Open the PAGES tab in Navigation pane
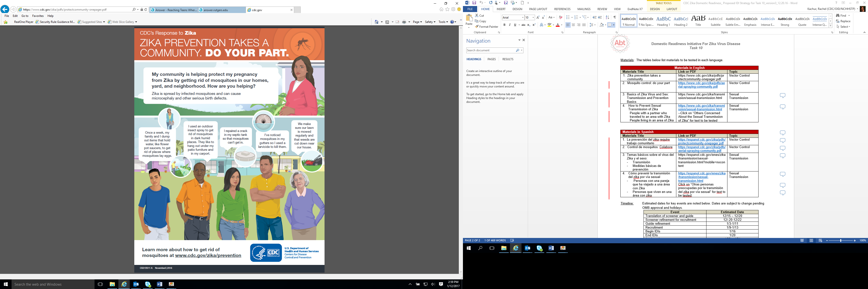The width and height of the screenshot is (868, 289). [492, 59]
